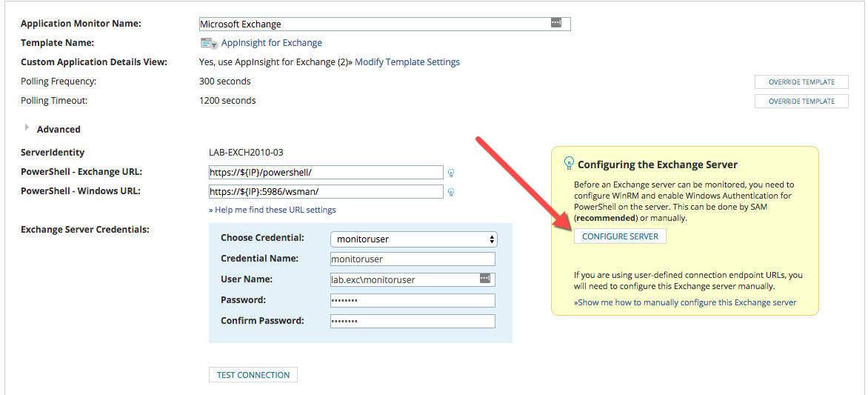Viewport: 868px width, 395px height.
Task: Click the Credential Name input field
Action: [413, 259]
